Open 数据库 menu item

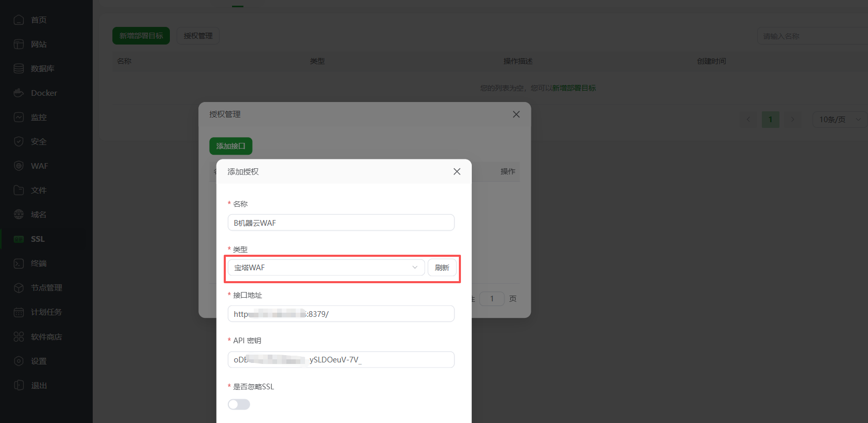[x=42, y=68]
